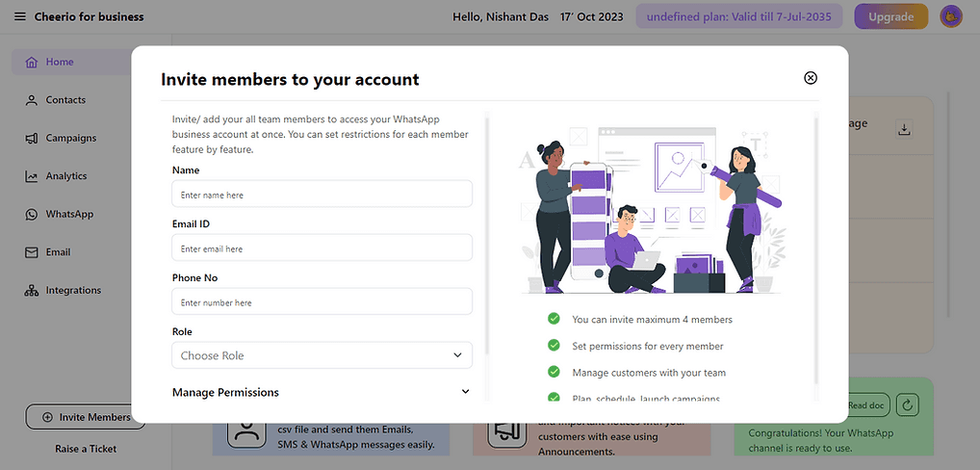Image resolution: width=980 pixels, height=470 pixels.
Task: Click the 'Cheerio for business' title
Action: (89, 17)
